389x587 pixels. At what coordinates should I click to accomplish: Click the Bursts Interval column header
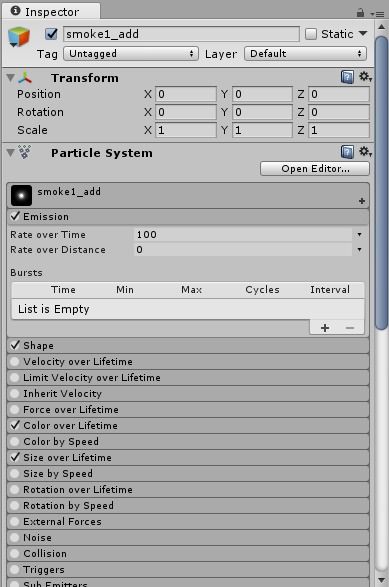tap(330, 290)
